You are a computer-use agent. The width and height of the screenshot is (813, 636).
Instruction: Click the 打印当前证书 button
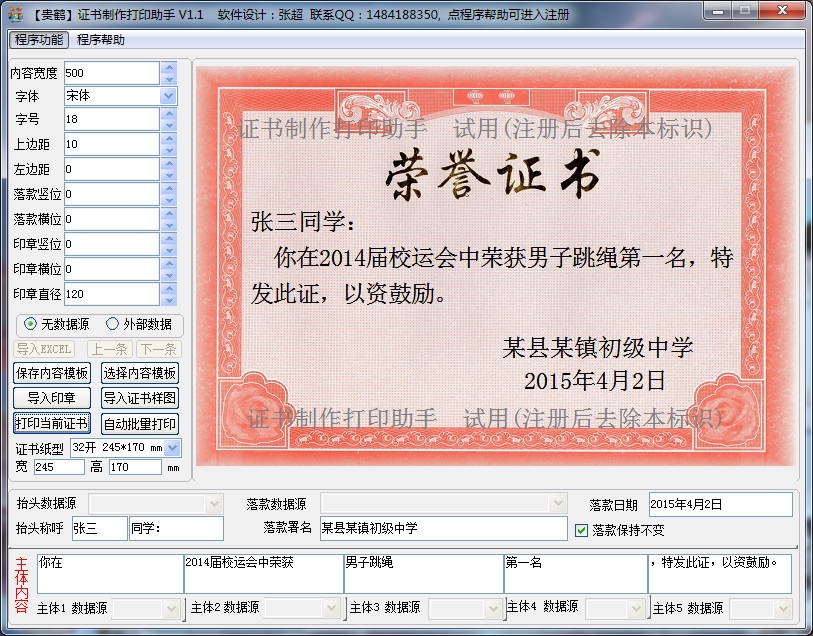click(x=52, y=423)
